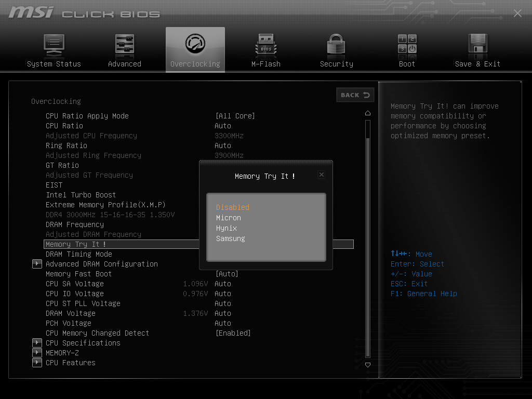Select the DRAM Timing Mode row
This screenshot has height=399, width=532.
tap(79, 254)
